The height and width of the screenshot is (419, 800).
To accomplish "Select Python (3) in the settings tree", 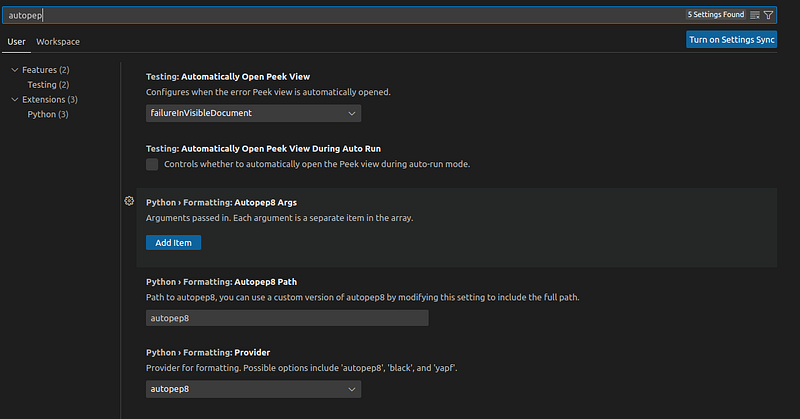I will tap(48, 114).
